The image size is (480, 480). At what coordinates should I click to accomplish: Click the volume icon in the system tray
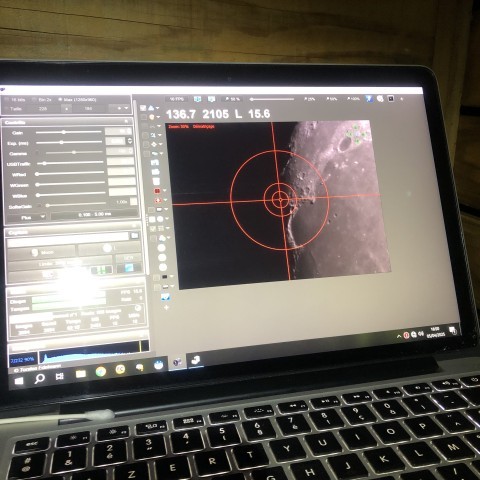click(421, 334)
